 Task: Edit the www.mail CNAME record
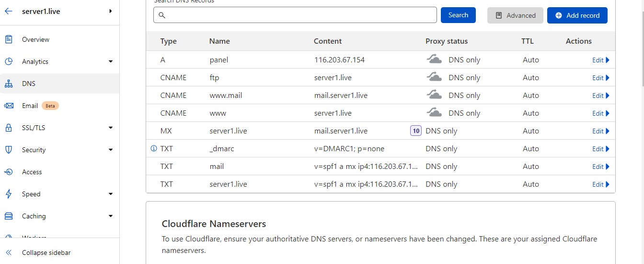[601, 96]
